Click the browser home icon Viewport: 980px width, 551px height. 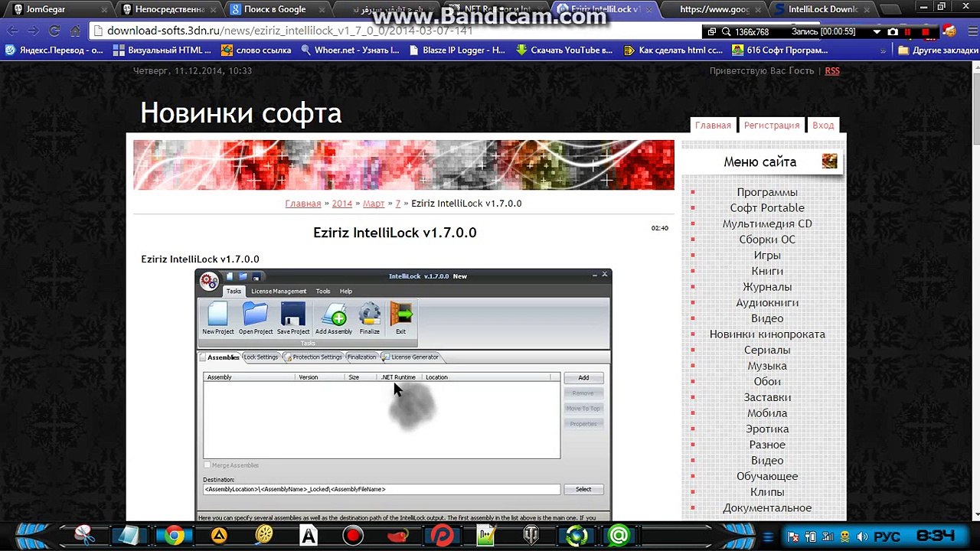point(75,31)
